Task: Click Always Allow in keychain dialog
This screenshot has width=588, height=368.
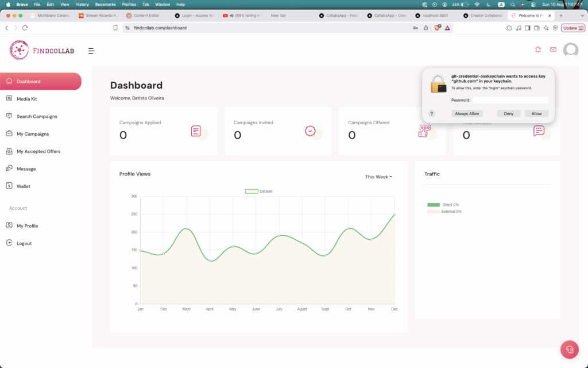Action: click(x=467, y=113)
